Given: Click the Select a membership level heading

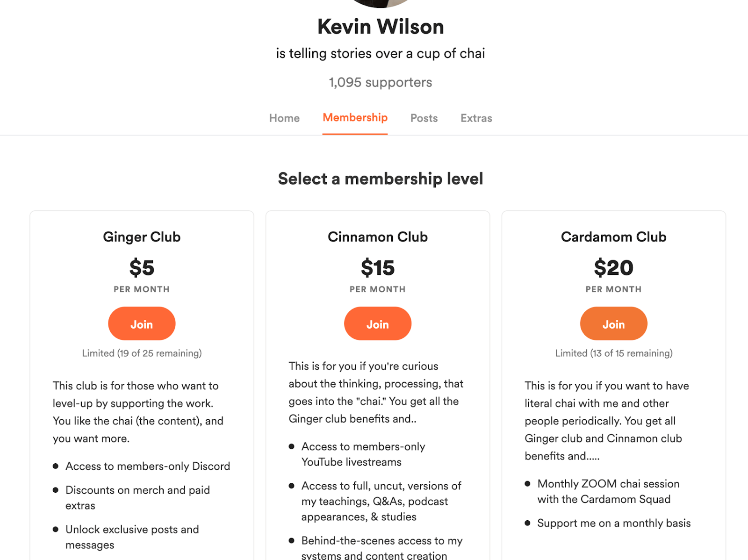Looking at the screenshot, I should (381, 179).
